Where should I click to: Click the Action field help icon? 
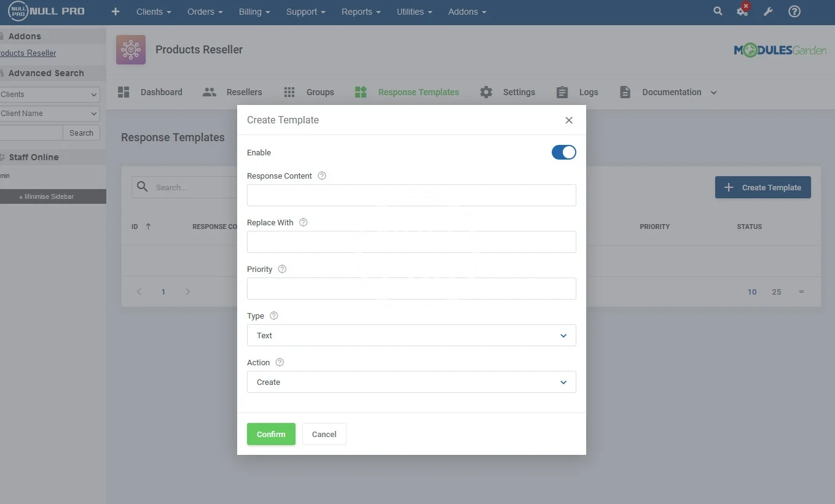pyautogui.click(x=280, y=362)
